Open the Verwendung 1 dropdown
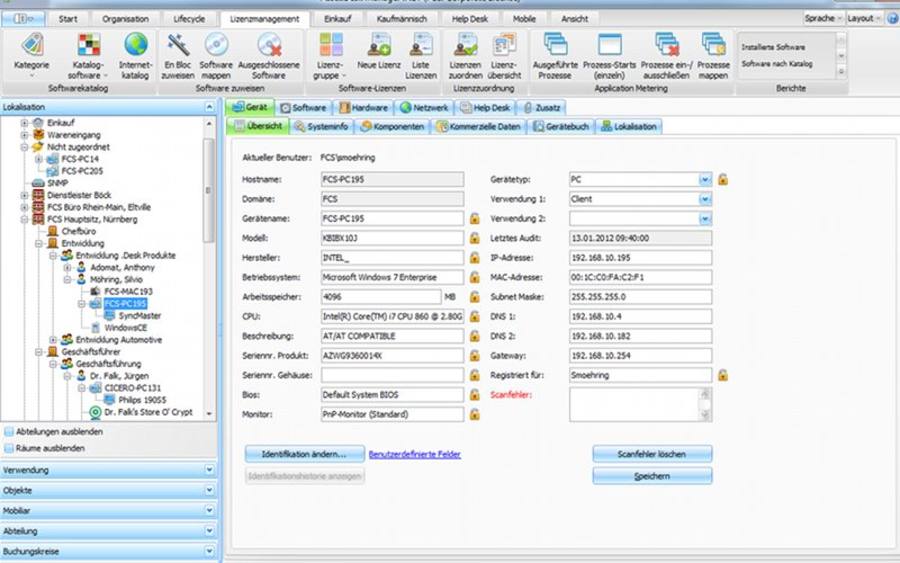This screenshot has height=563, width=900. click(705, 199)
